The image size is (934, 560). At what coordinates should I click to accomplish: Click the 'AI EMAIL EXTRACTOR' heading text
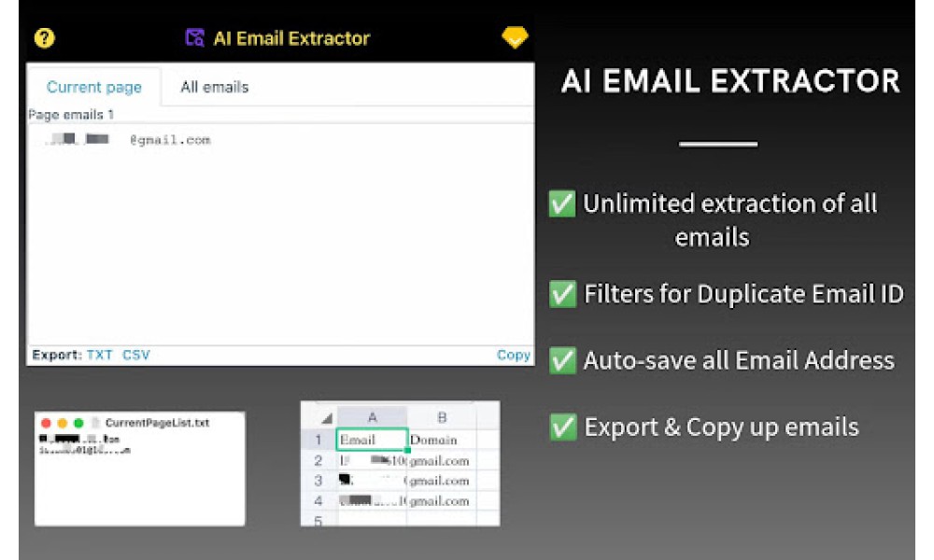click(730, 81)
